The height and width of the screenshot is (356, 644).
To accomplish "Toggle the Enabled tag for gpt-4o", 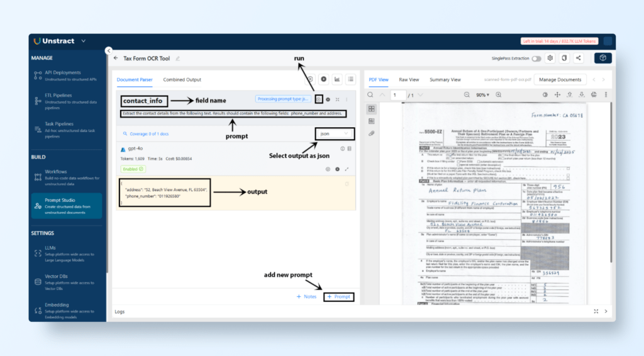I will [133, 169].
